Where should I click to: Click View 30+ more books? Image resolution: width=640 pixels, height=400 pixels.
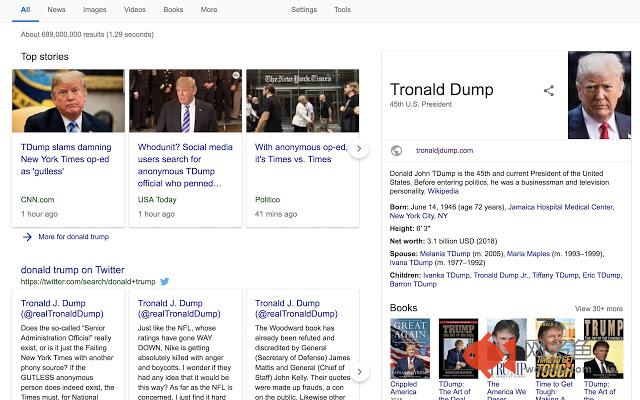click(599, 309)
